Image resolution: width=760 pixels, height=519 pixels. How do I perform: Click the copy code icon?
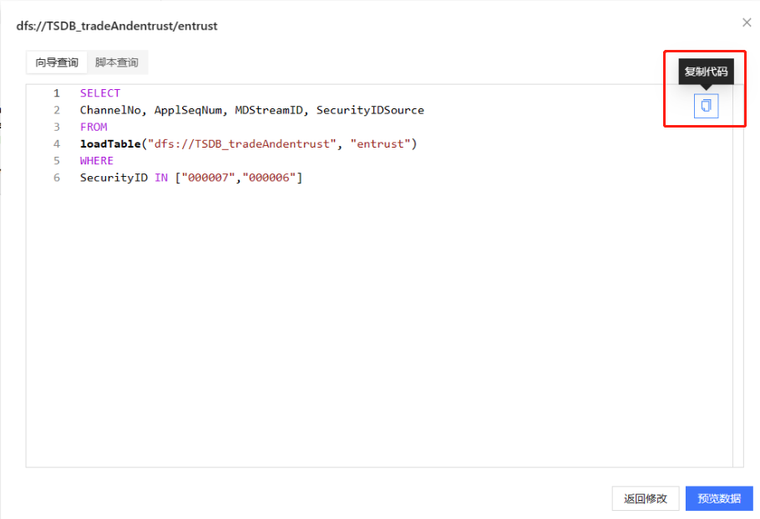pos(706,106)
